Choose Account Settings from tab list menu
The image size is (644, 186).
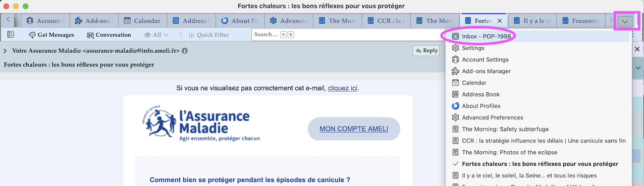(x=538, y=60)
